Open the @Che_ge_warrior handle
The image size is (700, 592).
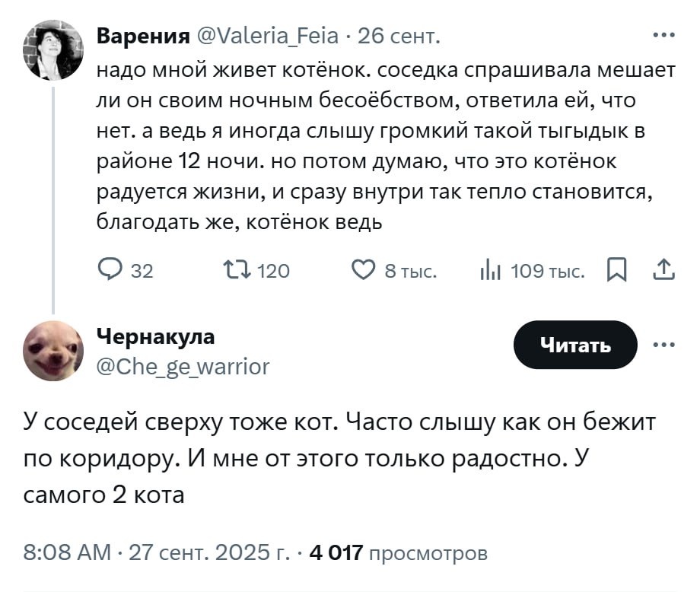pyautogui.click(x=183, y=367)
